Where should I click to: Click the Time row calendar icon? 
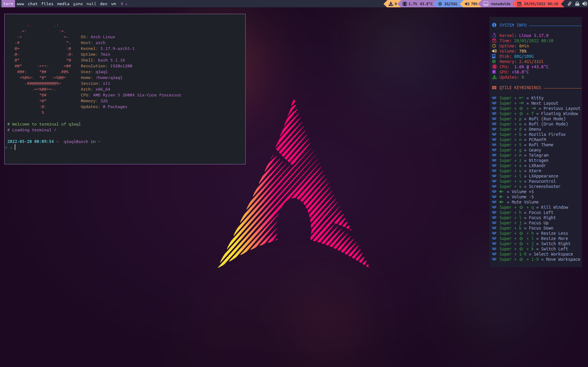pos(494,41)
